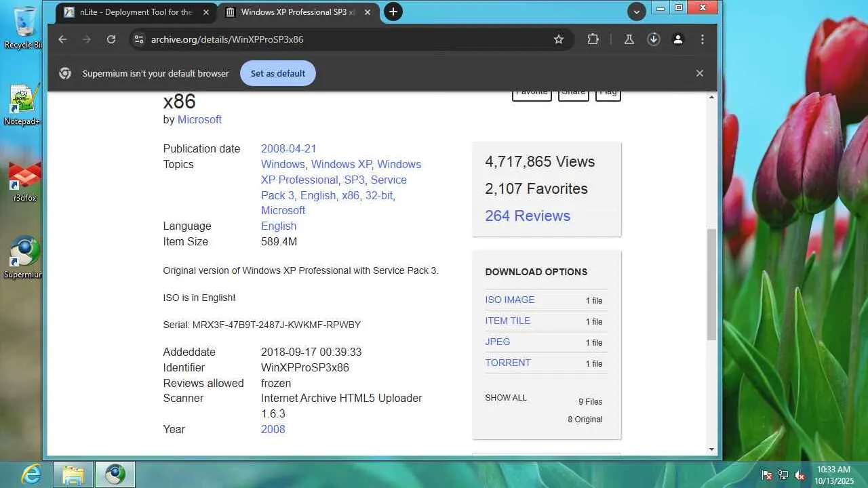The image size is (868, 488).
Task: Open a new tab
Action: point(393,12)
